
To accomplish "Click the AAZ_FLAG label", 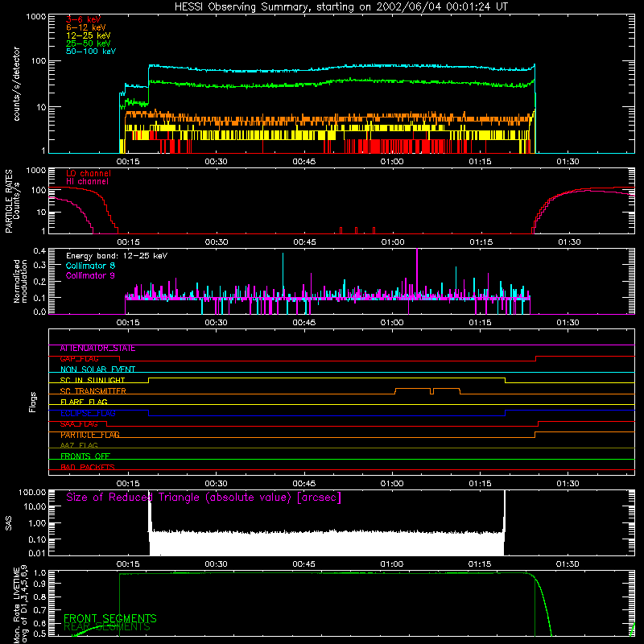I will click(79, 446).
